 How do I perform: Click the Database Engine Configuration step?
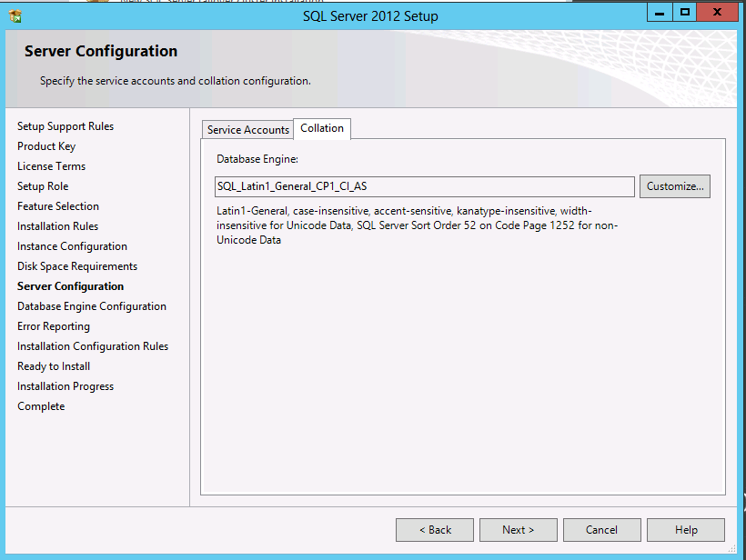92,306
